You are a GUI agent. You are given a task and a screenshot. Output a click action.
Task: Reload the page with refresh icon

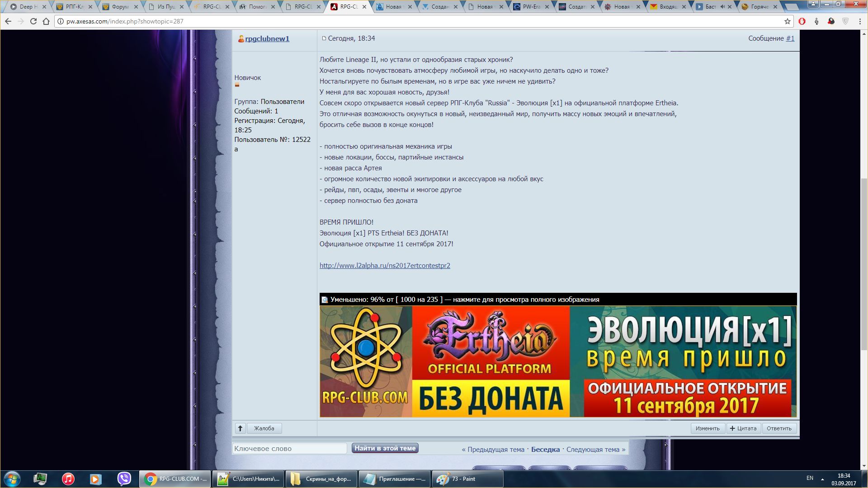pyautogui.click(x=33, y=21)
